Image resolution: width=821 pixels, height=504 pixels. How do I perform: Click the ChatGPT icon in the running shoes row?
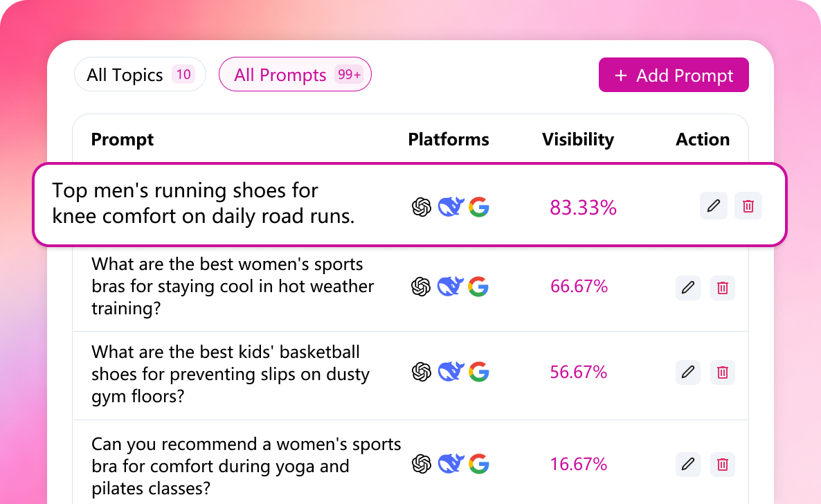point(422,207)
